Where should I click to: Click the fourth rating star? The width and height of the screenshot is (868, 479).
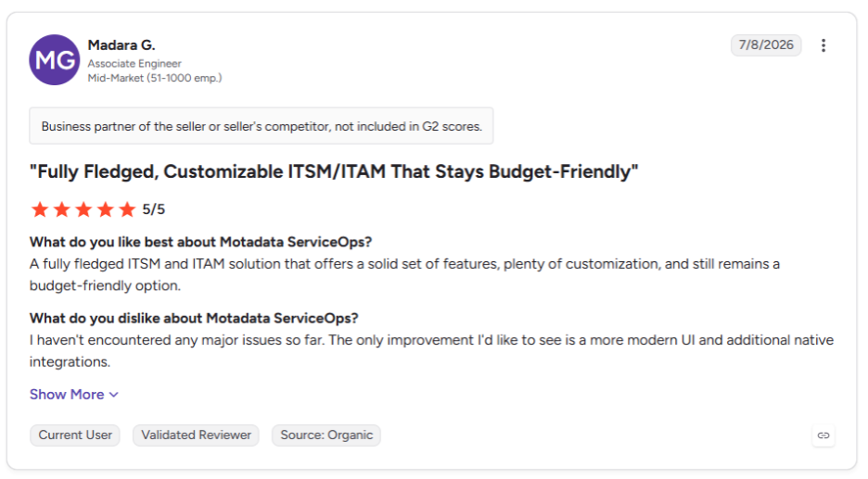(105, 209)
